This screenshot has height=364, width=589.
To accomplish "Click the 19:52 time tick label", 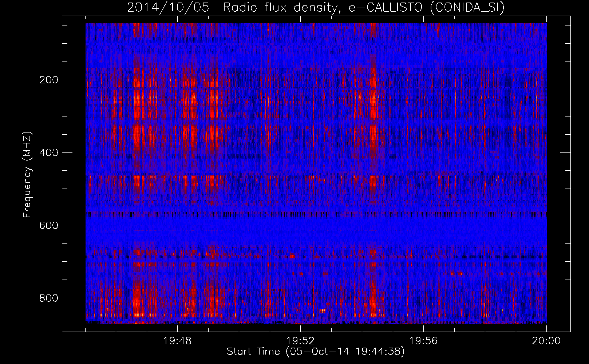I will [x=300, y=341].
